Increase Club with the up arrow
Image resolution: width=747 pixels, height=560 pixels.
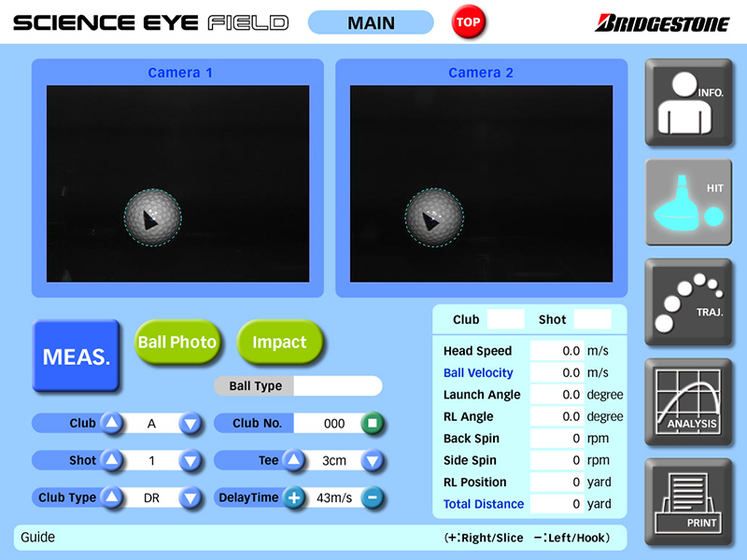(111, 423)
